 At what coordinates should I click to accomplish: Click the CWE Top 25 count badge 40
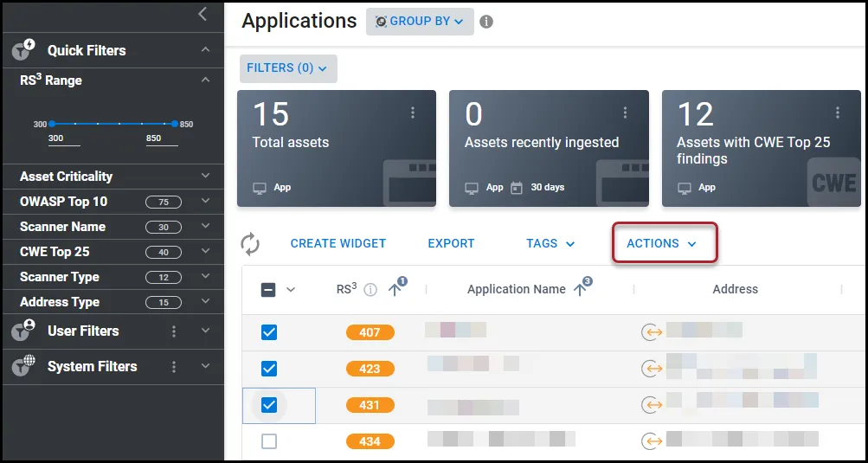[164, 252]
